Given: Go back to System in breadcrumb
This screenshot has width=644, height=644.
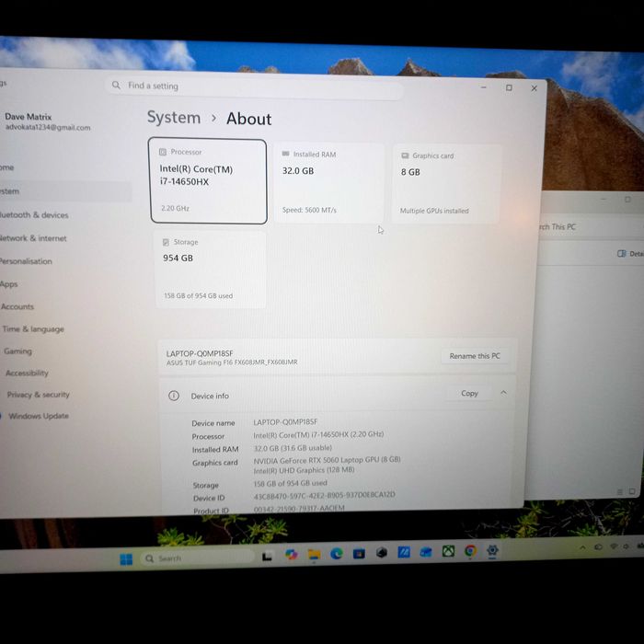Looking at the screenshot, I should click(174, 118).
